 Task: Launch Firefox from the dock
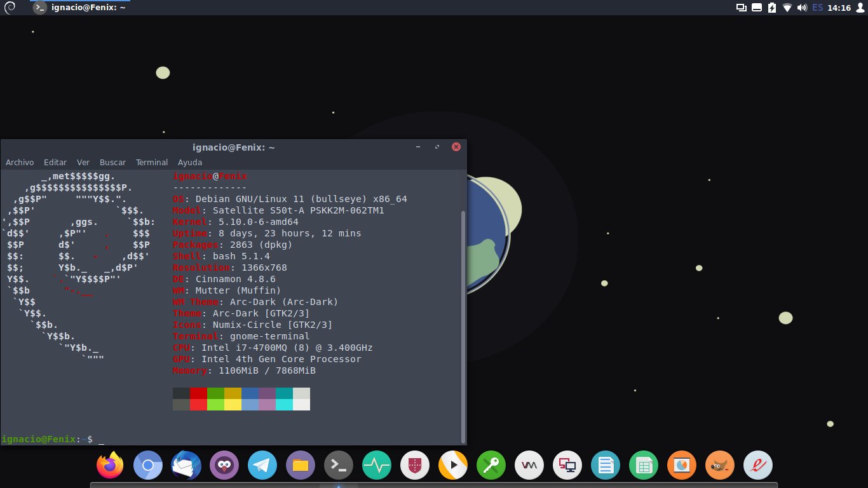(110, 466)
